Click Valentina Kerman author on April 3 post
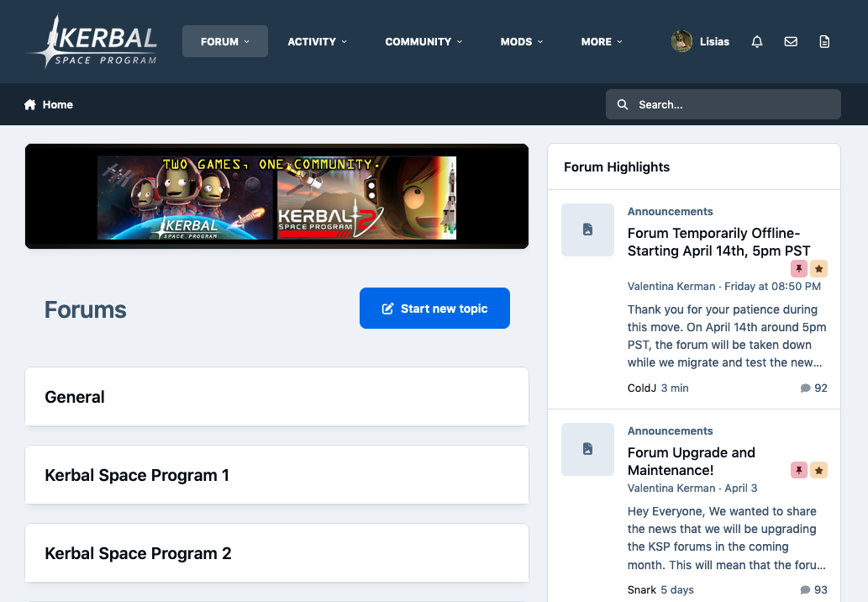This screenshot has height=602, width=868. pyautogui.click(x=671, y=488)
